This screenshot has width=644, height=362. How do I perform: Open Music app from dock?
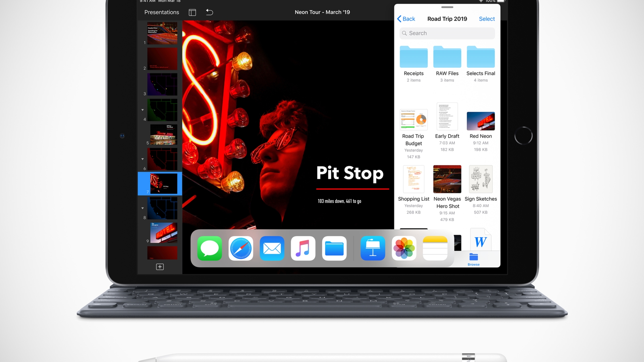point(303,248)
